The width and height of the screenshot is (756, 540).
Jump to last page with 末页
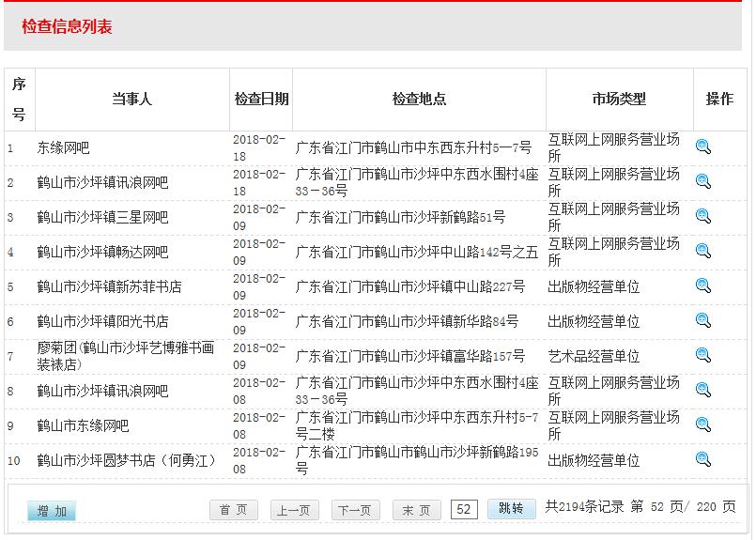[x=416, y=510]
